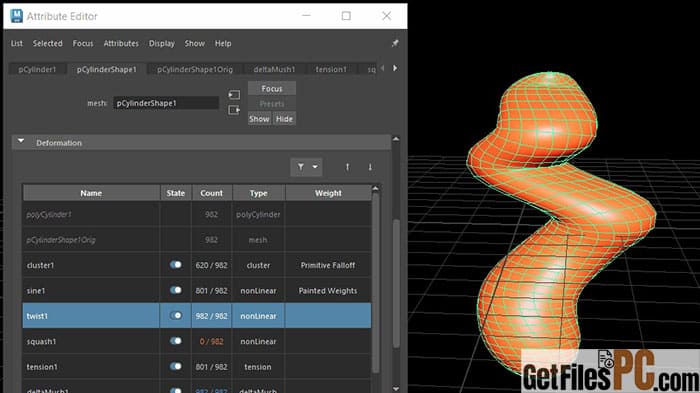Open the Help menu
The image size is (700, 393).
pos(223,43)
